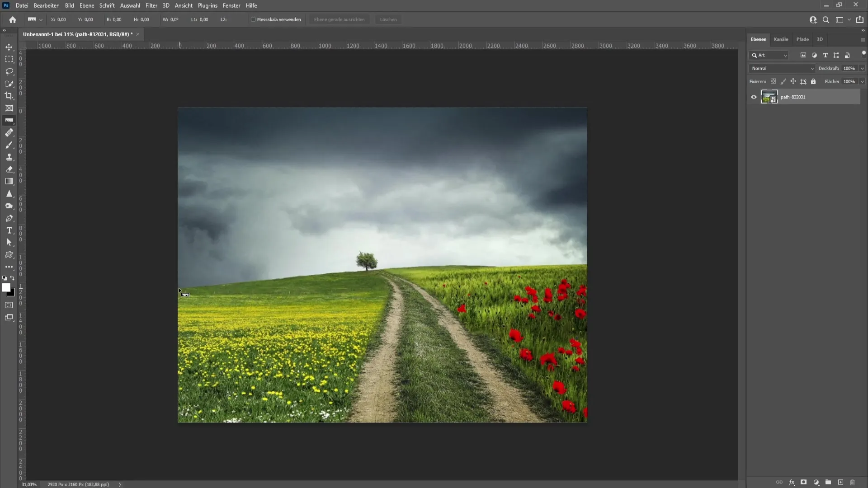Select the Pen tool
The height and width of the screenshot is (488, 868).
(9, 218)
